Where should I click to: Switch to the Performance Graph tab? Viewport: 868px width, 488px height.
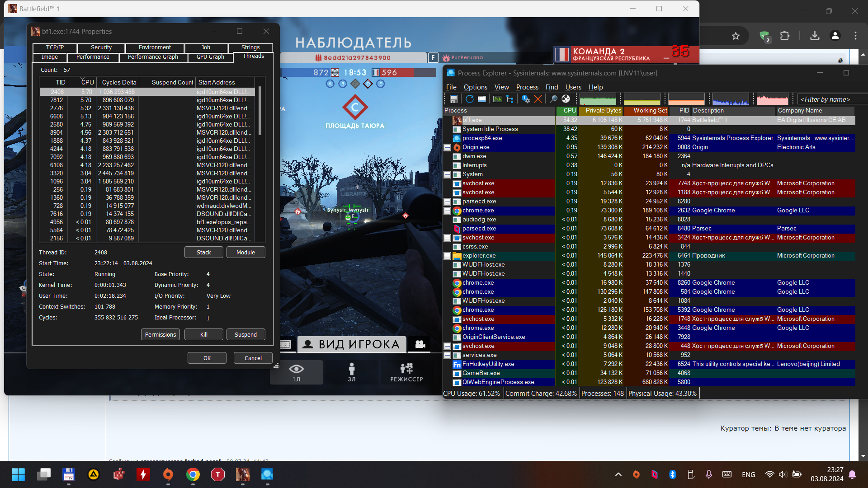tap(153, 57)
